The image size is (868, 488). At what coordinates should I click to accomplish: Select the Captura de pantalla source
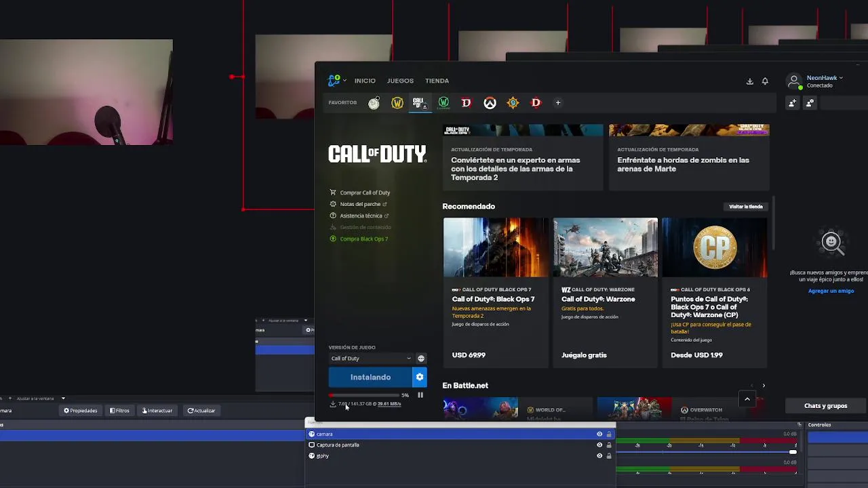coord(460,445)
